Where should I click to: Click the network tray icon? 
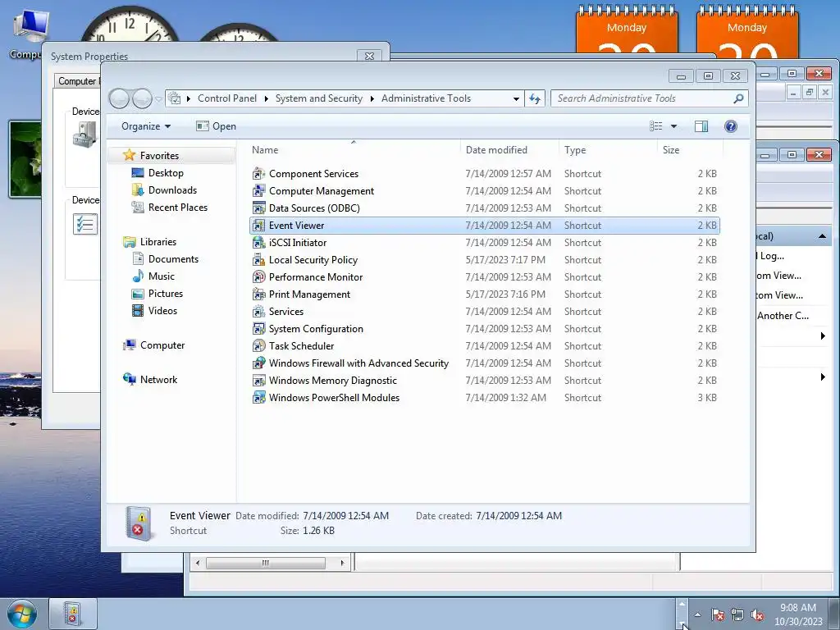[x=737, y=615]
